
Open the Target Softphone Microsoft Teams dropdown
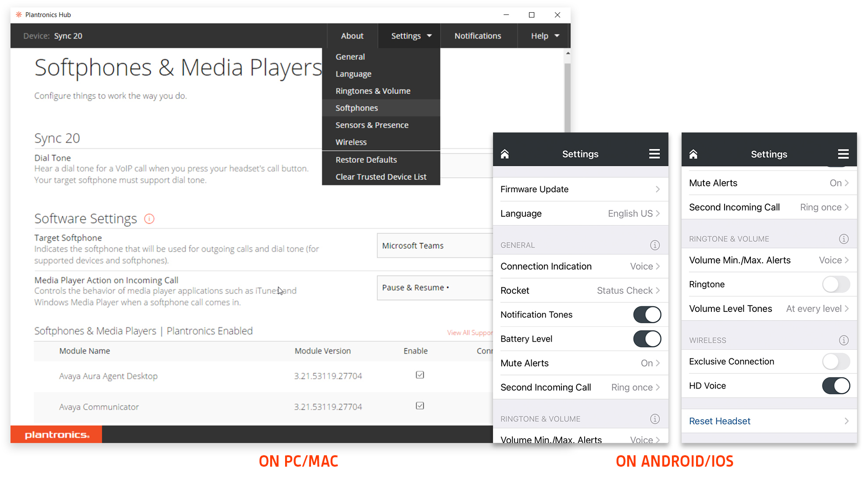tap(434, 246)
